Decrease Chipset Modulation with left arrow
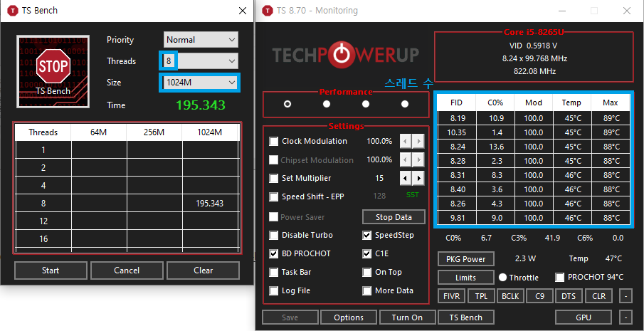 [406, 159]
